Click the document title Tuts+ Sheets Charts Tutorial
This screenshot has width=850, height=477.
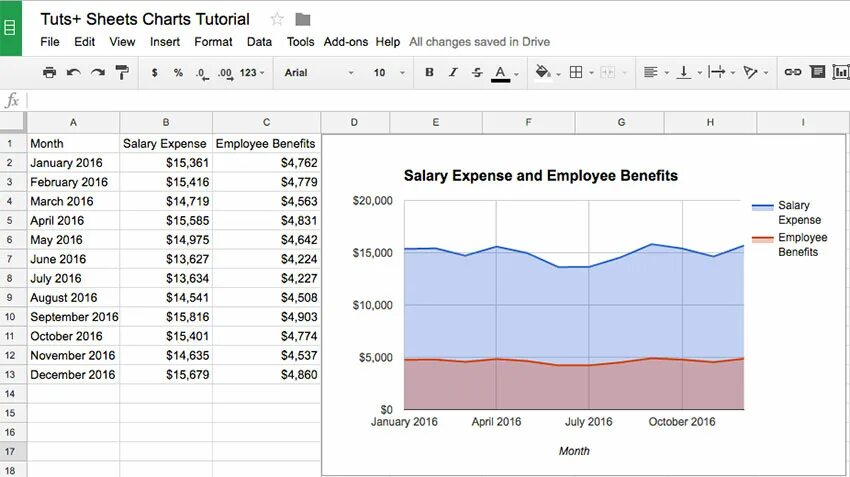(145, 19)
